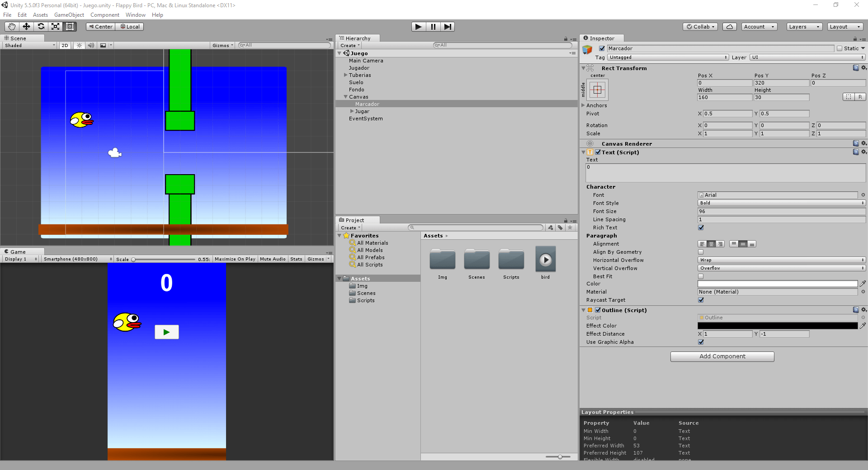This screenshot has width=868, height=470.
Task: Click the Add Component button
Action: 722,356
